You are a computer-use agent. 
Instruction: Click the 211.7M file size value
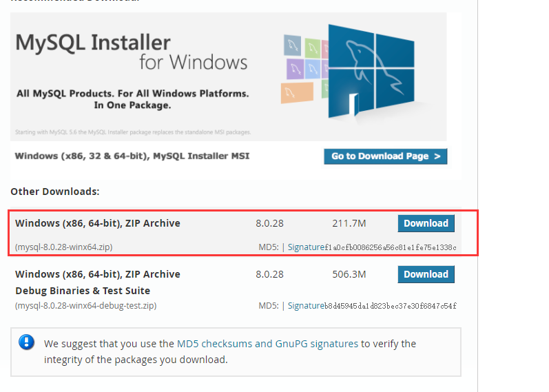tap(349, 223)
